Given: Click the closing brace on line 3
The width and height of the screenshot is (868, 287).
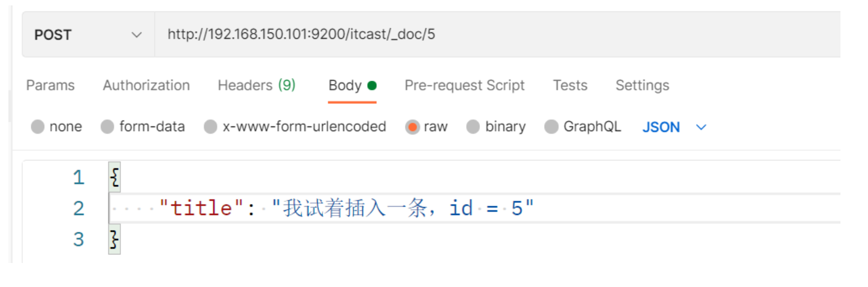Looking at the screenshot, I should pos(114,240).
